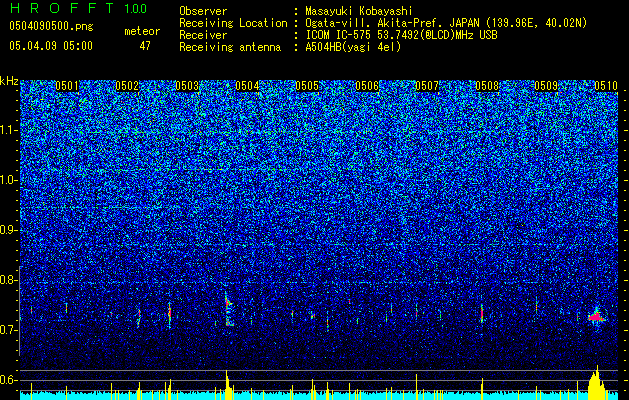Click the version number 1.0.0
The width and height of the screenshot is (629, 400).
point(136,9)
